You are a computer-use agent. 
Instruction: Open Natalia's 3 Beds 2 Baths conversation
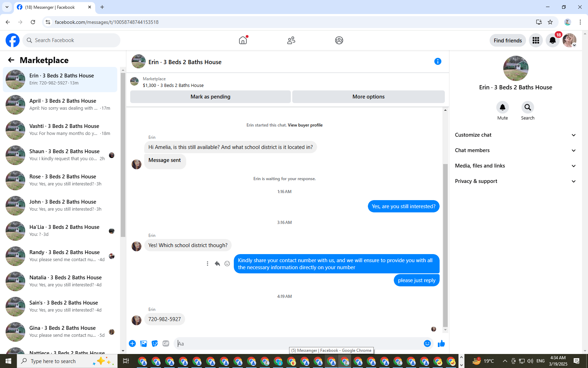(x=60, y=281)
